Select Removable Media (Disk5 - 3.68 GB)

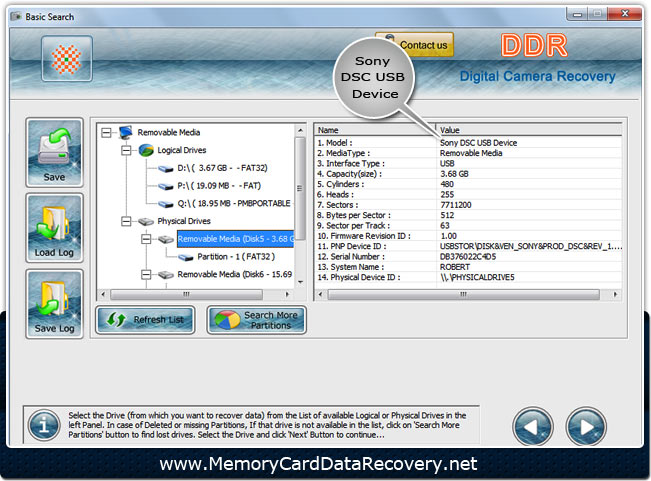(235, 239)
